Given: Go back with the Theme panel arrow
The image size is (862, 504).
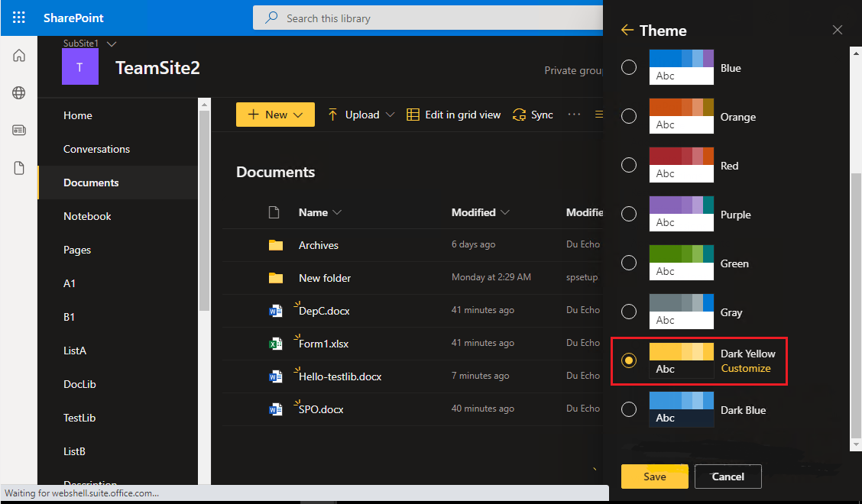Looking at the screenshot, I should 627,31.
